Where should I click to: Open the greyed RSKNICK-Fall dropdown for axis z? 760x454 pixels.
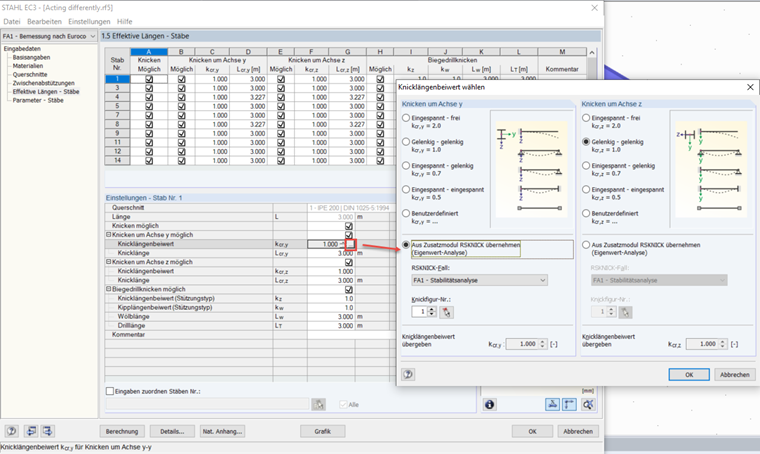[x=659, y=280]
